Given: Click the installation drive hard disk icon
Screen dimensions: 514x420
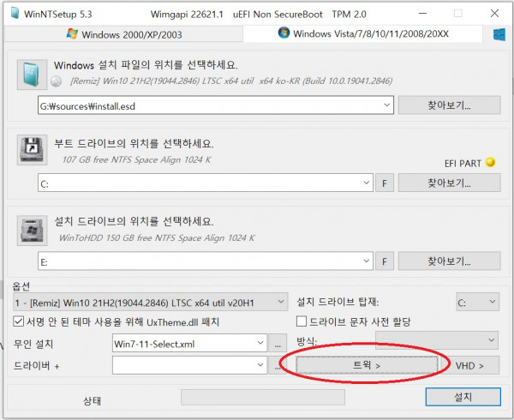Looking at the screenshot, I should [32, 231].
